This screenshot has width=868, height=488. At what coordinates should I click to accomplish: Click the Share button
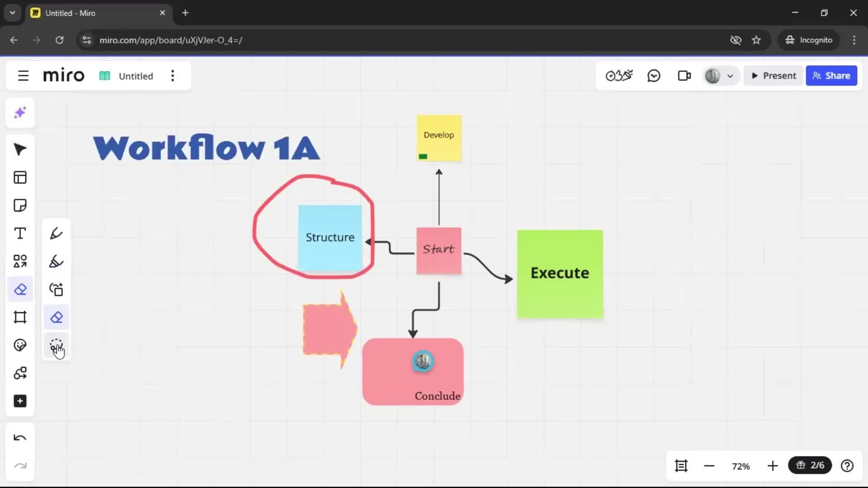[831, 76]
